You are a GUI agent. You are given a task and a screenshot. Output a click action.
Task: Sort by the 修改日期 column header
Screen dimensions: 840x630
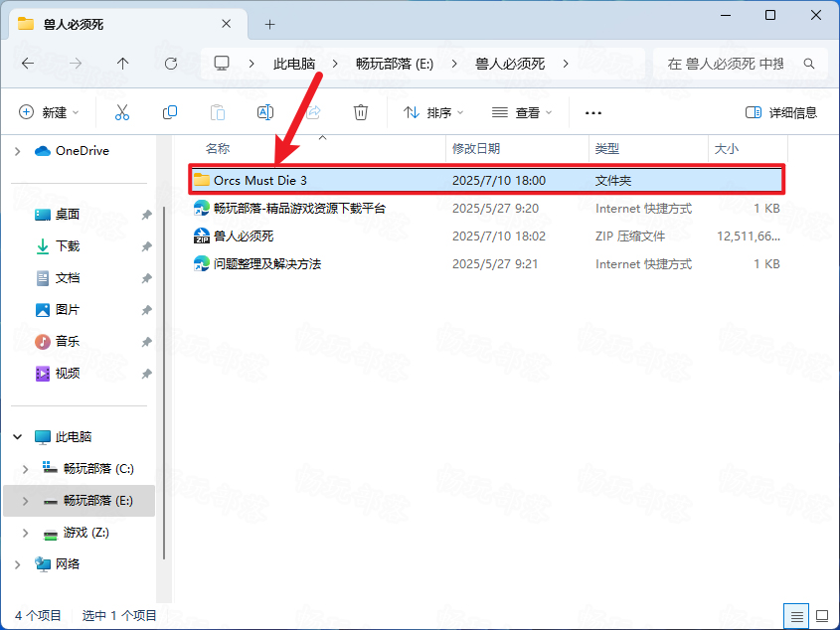[517, 148]
